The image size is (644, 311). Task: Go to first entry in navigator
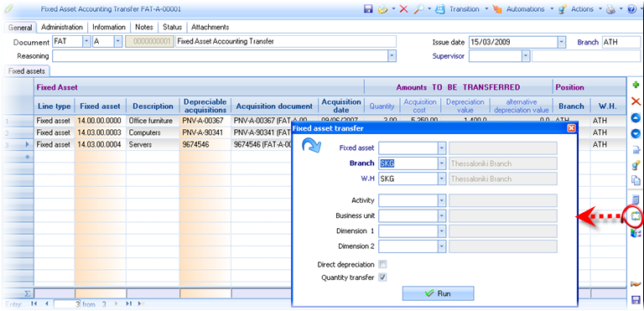pyautogui.click(x=34, y=304)
